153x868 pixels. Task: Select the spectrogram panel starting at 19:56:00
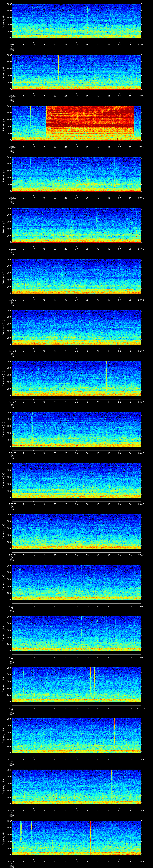[76, 532]
